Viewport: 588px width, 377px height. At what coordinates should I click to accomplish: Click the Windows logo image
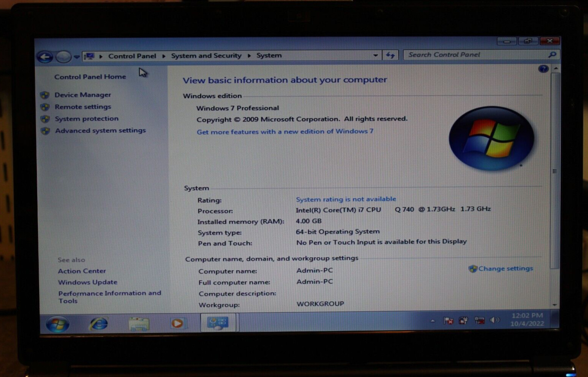pyautogui.click(x=491, y=138)
